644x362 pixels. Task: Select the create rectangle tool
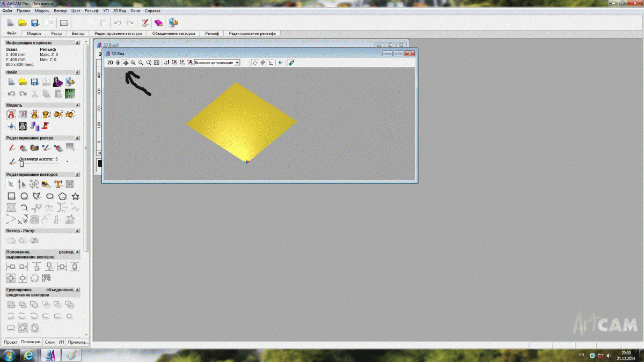click(11, 196)
